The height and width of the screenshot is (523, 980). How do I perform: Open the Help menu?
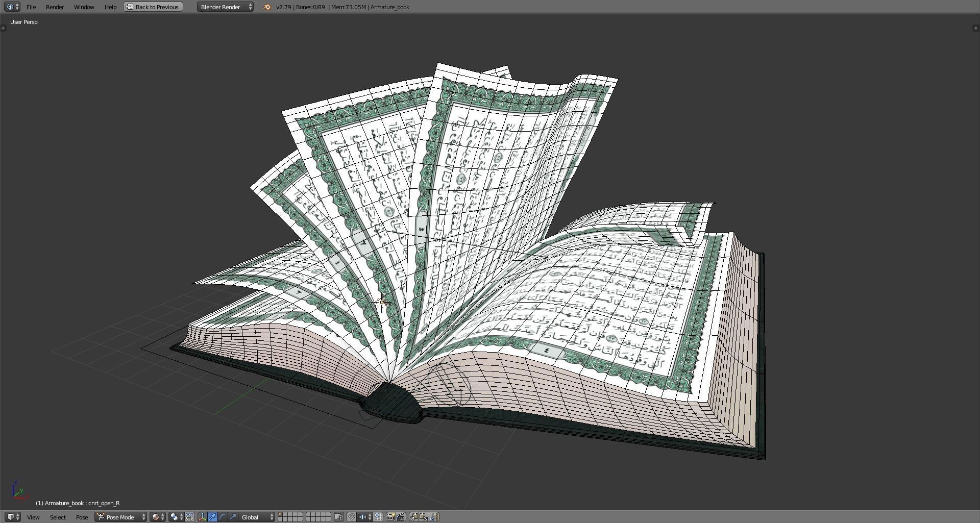point(110,7)
